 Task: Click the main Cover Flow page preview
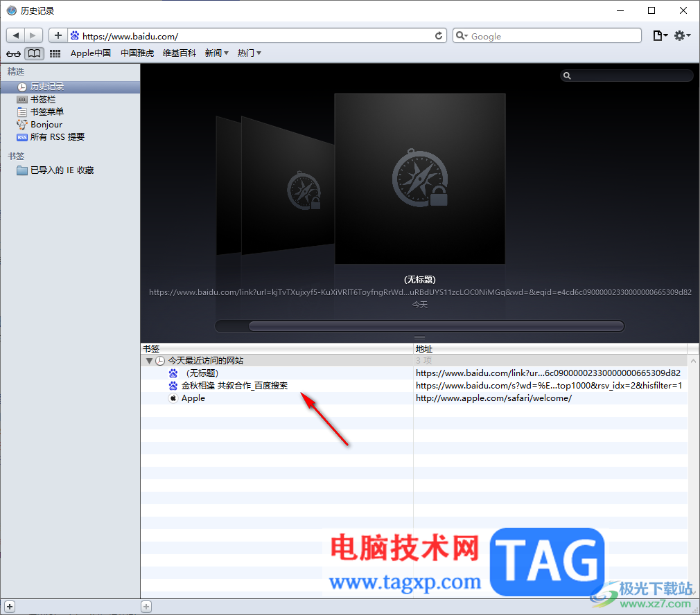[x=419, y=179]
